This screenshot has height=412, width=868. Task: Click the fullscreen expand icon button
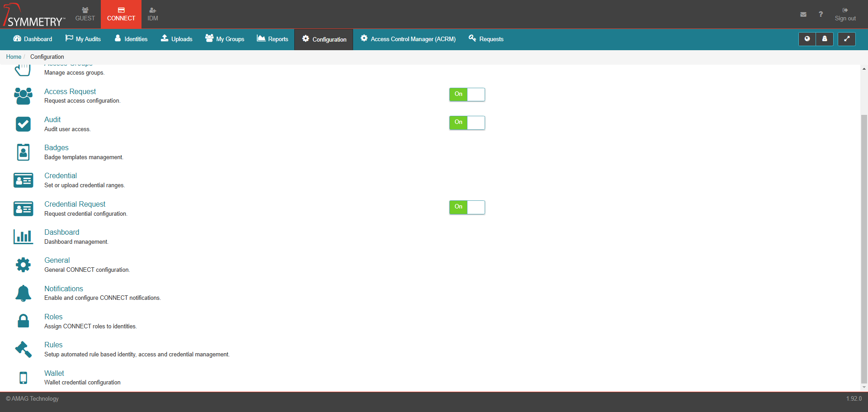847,39
